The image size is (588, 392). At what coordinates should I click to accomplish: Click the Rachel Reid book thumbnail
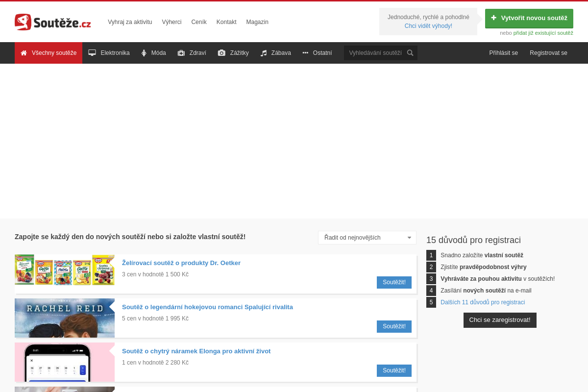click(x=65, y=318)
